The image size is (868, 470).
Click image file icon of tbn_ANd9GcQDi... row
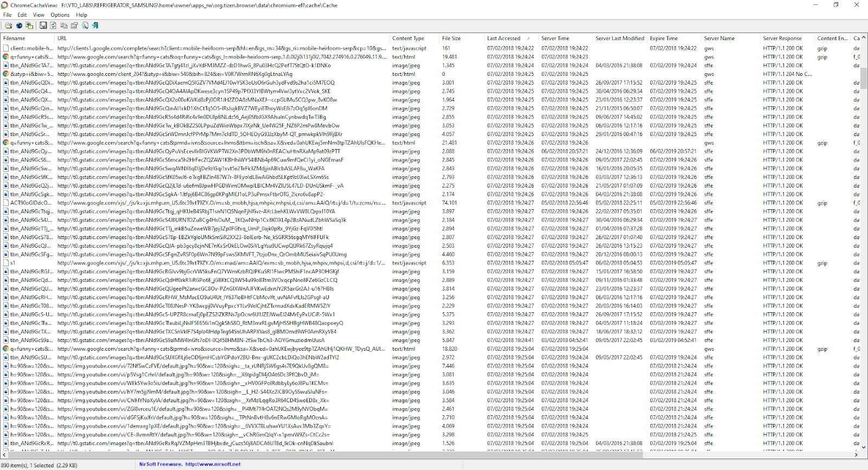(6, 82)
